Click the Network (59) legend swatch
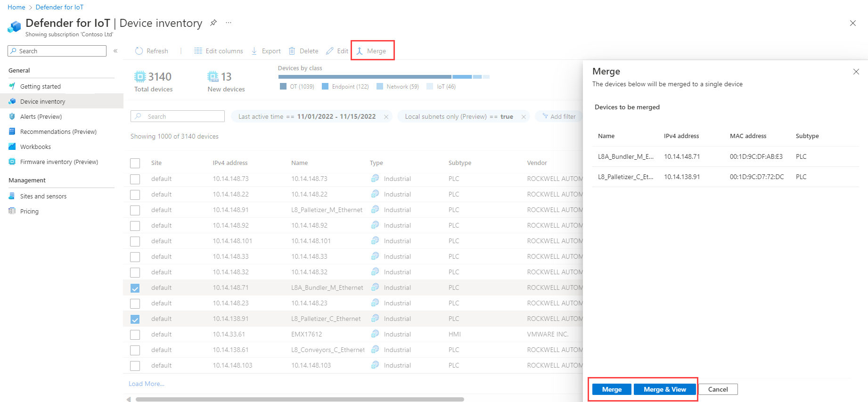The height and width of the screenshot is (402, 868). (x=380, y=86)
